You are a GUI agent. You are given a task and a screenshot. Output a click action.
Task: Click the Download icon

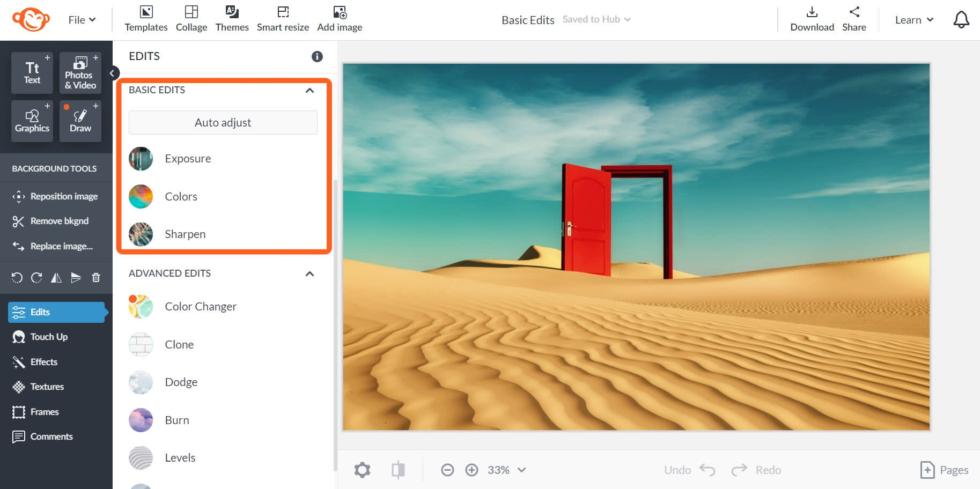click(x=812, y=12)
